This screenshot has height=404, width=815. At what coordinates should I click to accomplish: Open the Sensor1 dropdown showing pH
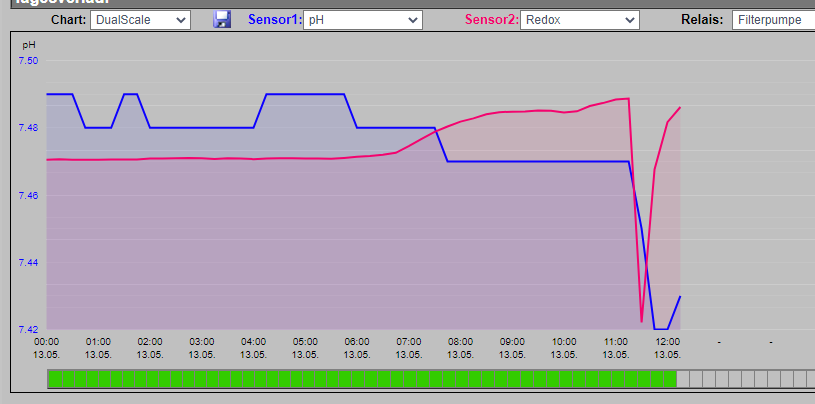point(363,20)
